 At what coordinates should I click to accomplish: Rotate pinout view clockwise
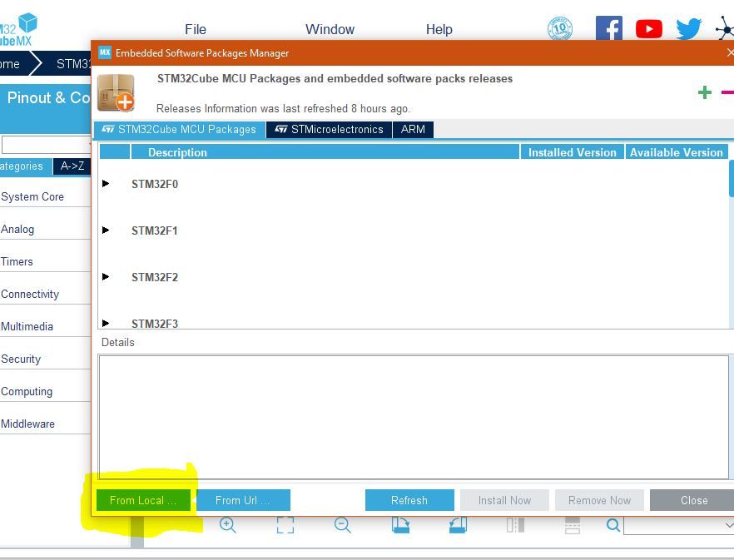click(x=400, y=525)
